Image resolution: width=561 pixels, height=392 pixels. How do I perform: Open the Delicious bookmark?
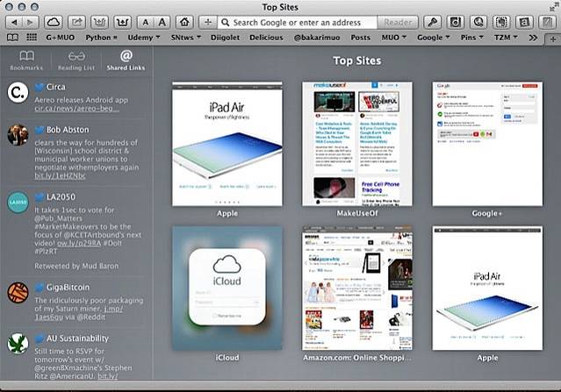pos(266,38)
